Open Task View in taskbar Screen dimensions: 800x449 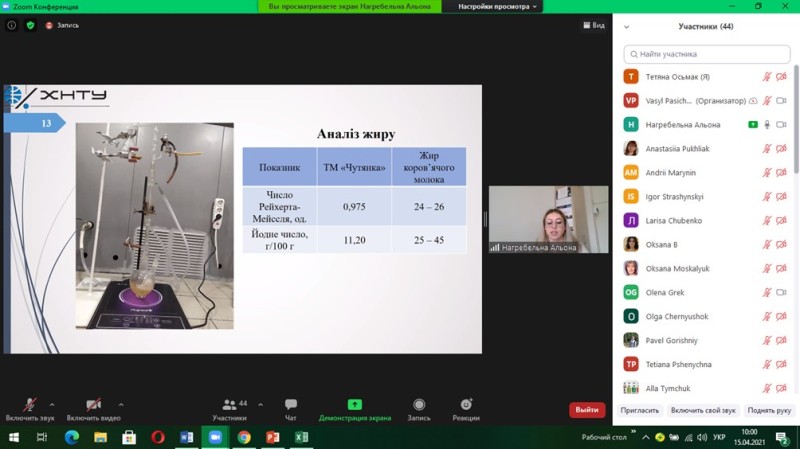(42, 437)
